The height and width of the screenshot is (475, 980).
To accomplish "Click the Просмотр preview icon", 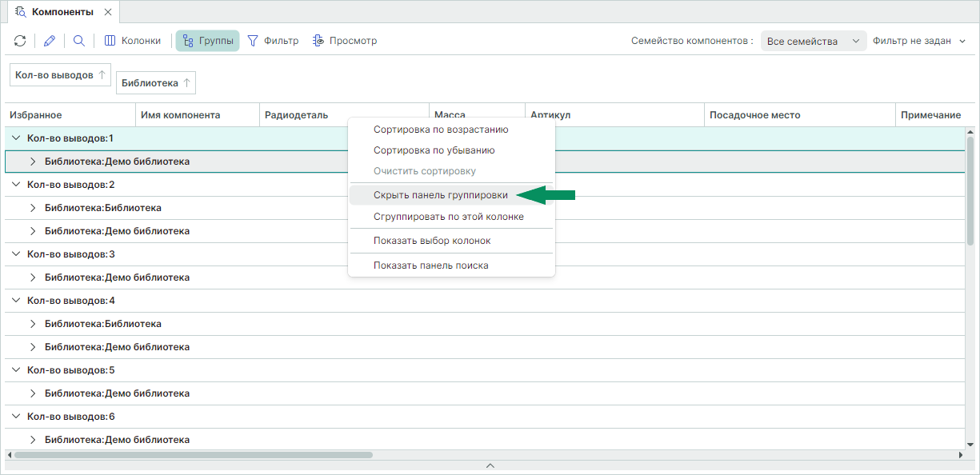I will tap(345, 41).
